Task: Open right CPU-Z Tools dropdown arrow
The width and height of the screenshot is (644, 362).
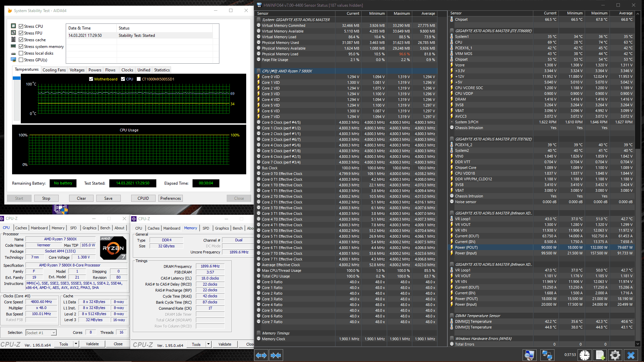Action: tap(209, 344)
